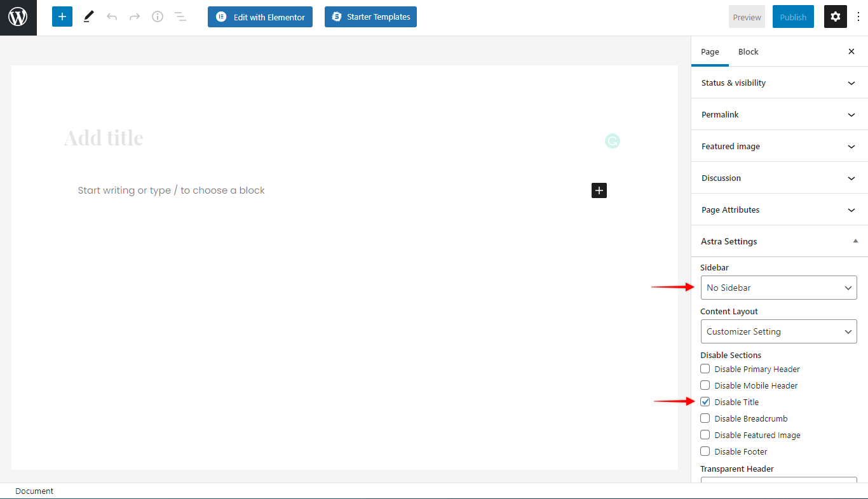
Task: Expand Status & visibility panel
Action: pos(779,83)
